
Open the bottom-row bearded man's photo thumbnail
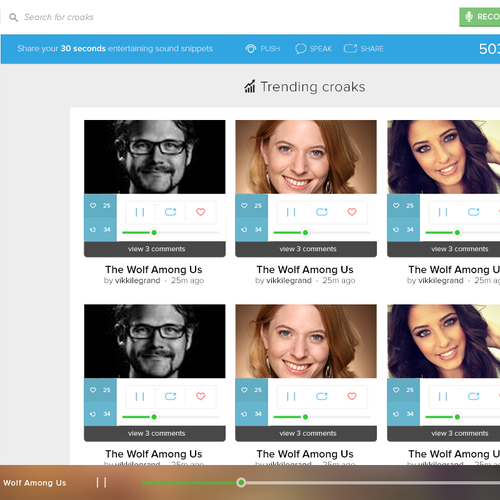point(155,341)
